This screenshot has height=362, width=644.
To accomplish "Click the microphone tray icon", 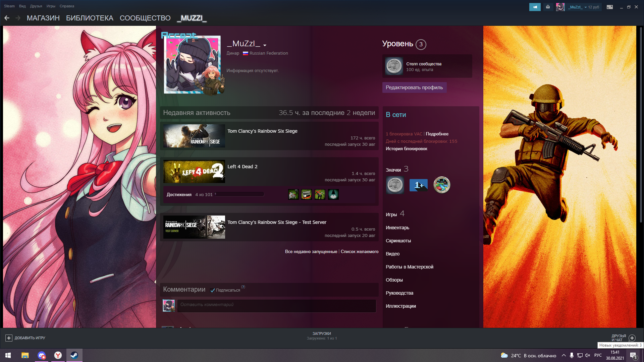I will tap(572, 355).
